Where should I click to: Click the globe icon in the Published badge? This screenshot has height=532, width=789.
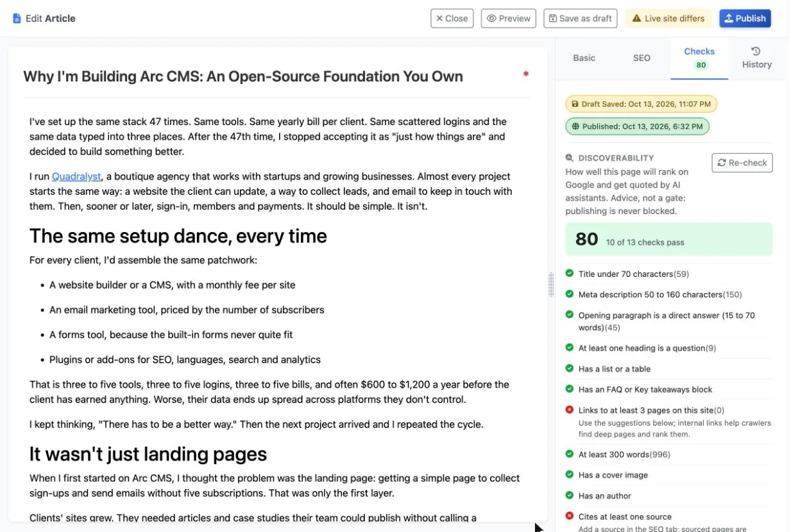pos(575,126)
